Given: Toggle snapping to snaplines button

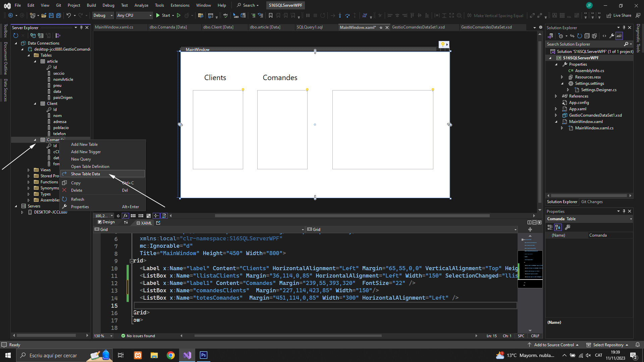Looking at the screenshot, I should tap(156, 216).
